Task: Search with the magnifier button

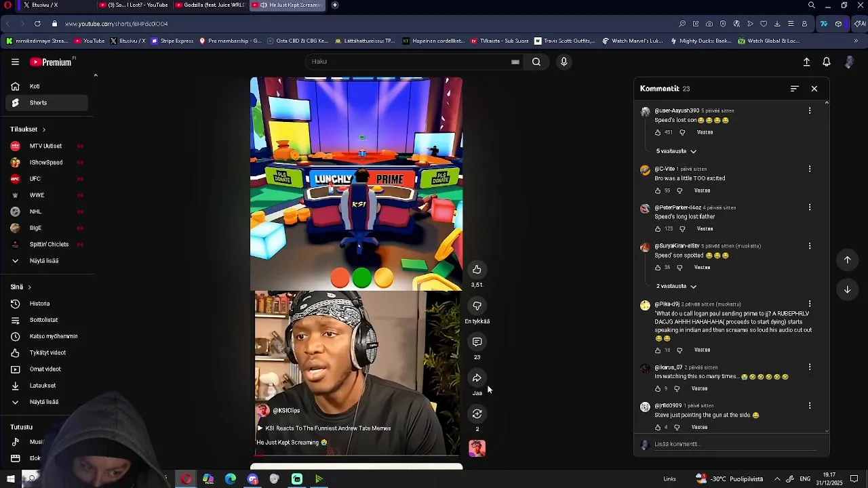Action: 536,62
